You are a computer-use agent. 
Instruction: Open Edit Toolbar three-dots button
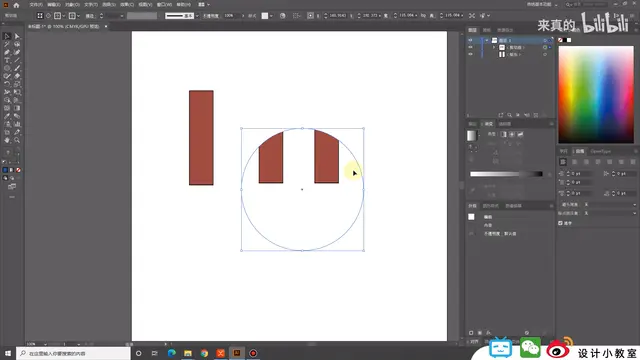pos(12,197)
